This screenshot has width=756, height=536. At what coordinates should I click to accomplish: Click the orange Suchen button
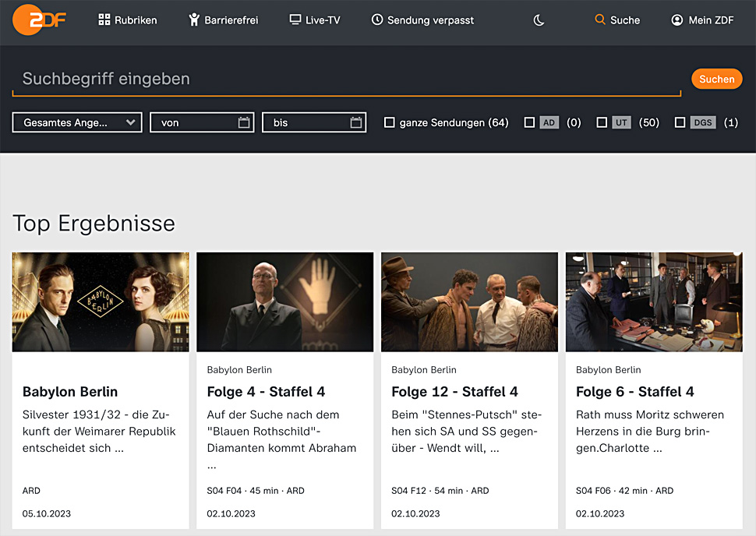click(717, 79)
